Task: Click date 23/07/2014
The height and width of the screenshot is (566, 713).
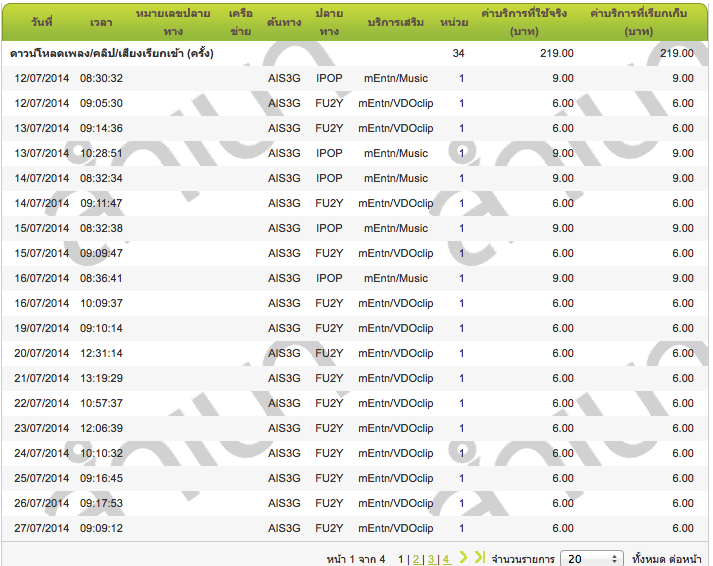Action: [41, 428]
